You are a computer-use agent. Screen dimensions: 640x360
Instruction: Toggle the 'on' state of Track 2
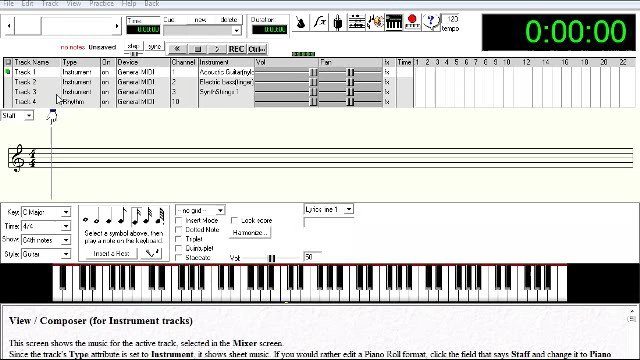[x=106, y=82]
